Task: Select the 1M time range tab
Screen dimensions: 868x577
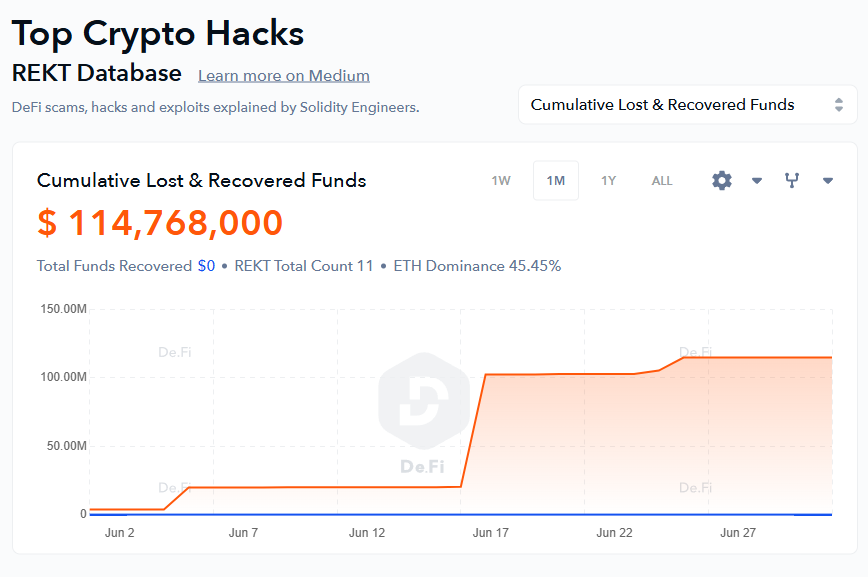Action: (556, 181)
